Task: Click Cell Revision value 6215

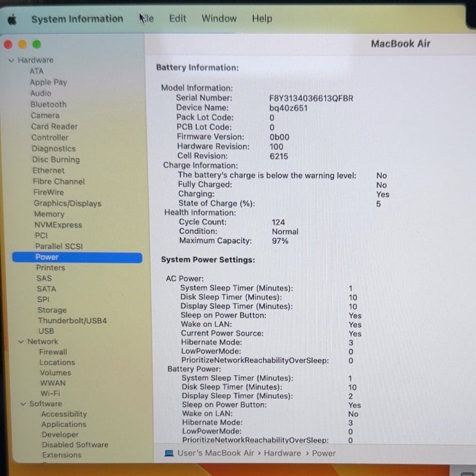Action: tap(279, 157)
